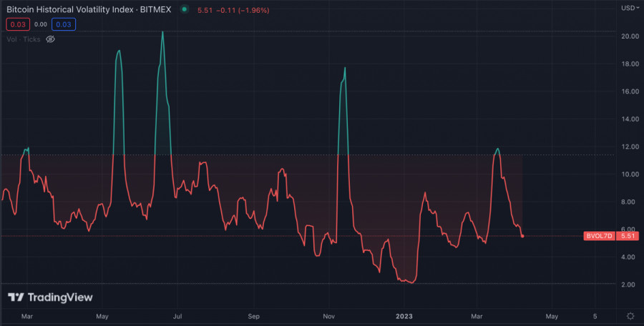Image resolution: width=644 pixels, height=326 pixels.
Task: Click the TradingView logo
Action: pyautogui.click(x=50, y=297)
